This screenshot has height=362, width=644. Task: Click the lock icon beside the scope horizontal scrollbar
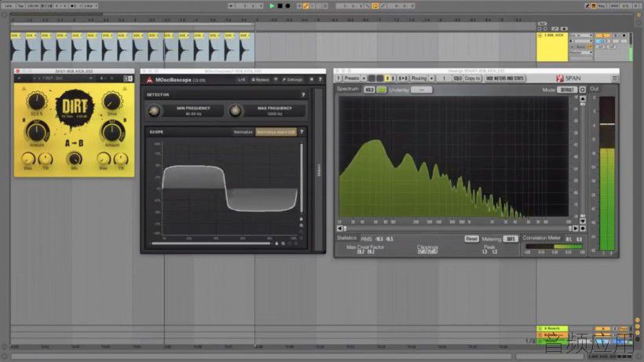pos(276,243)
